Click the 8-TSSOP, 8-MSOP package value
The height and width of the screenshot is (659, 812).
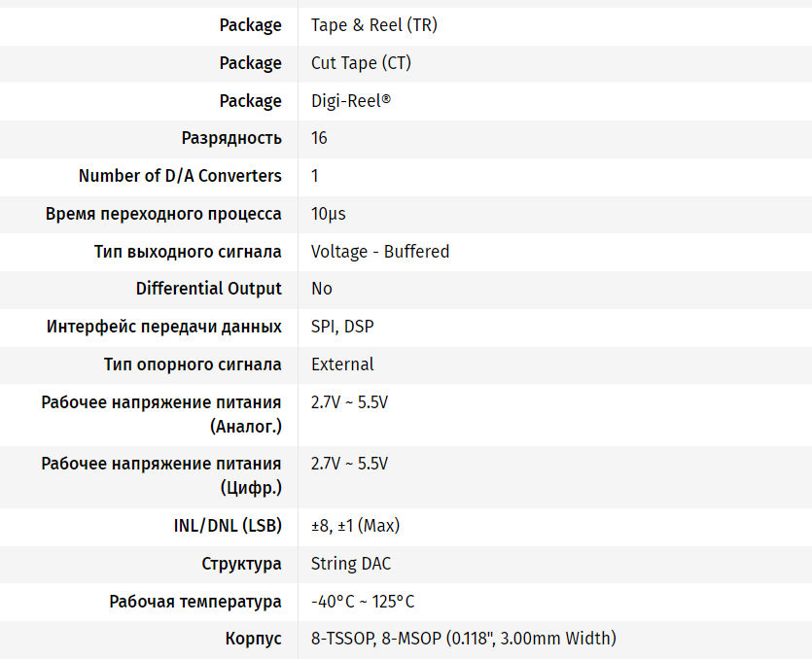click(463, 639)
